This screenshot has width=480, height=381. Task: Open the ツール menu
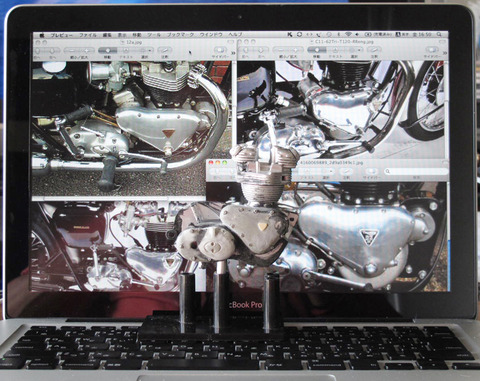pos(154,35)
